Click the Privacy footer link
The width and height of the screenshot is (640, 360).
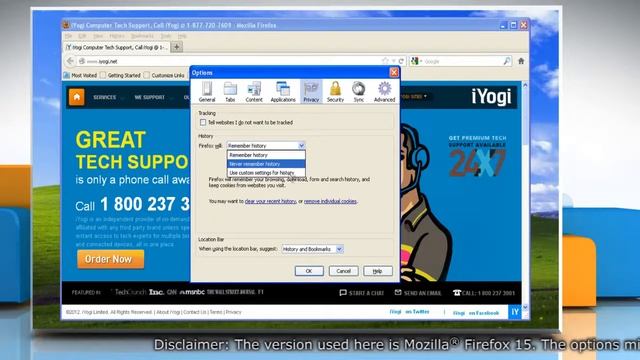(x=233, y=312)
